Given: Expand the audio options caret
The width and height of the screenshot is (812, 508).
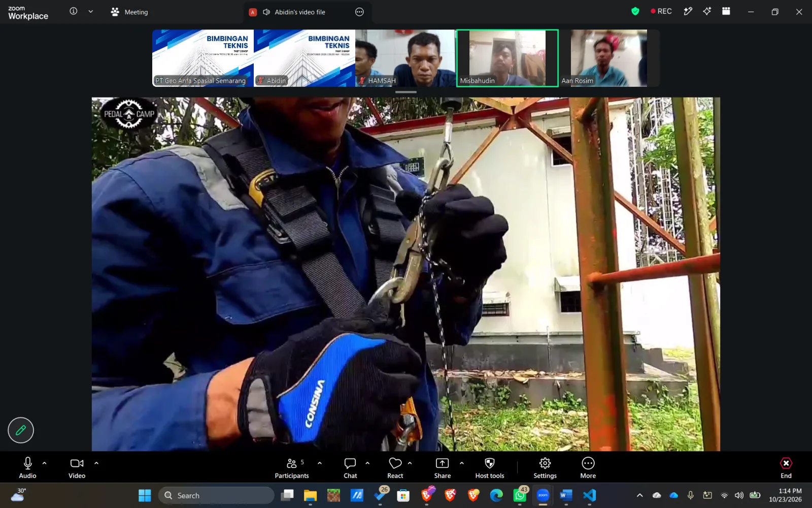Looking at the screenshot, I should pyautogui.click(x=45, y=463).
